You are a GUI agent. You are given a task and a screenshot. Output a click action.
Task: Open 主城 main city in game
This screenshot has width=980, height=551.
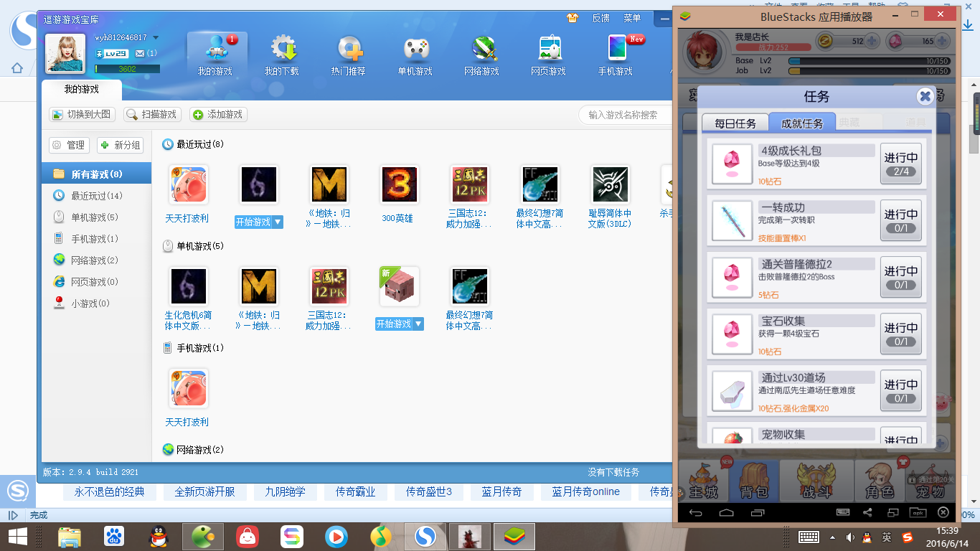coord(703,483)
